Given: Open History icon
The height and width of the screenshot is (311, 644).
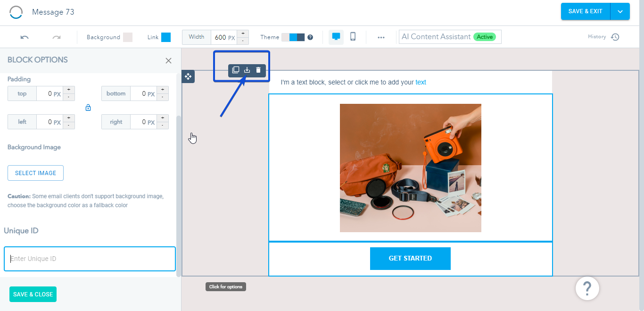Looking at the screenshot, I should coord(615,37).
